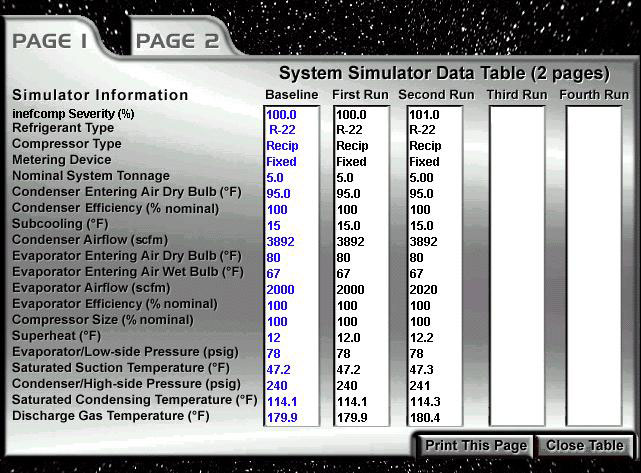The width and height of the screenshot is (641, 473).
Task: Select the Compressor Type row label
Action: [x=67, y=144]
